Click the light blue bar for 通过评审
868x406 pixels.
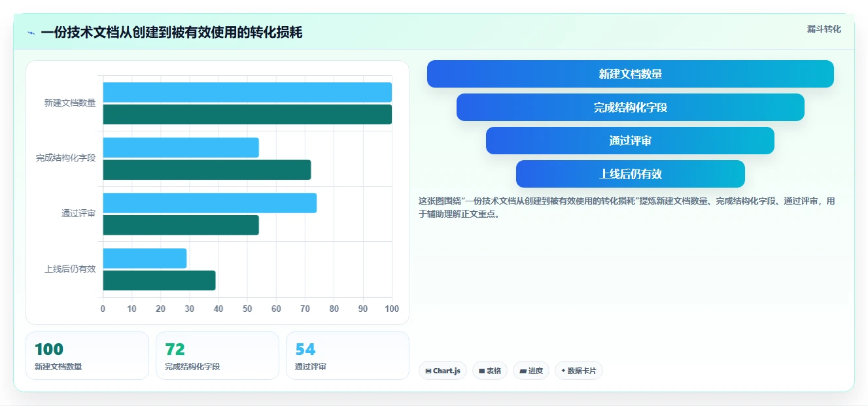point(209,203)
